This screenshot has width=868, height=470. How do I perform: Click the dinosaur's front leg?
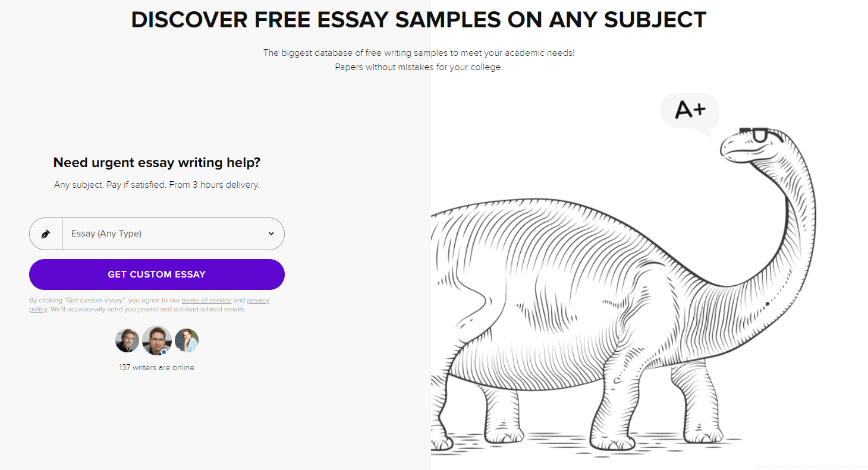click(x=618, y=404)
